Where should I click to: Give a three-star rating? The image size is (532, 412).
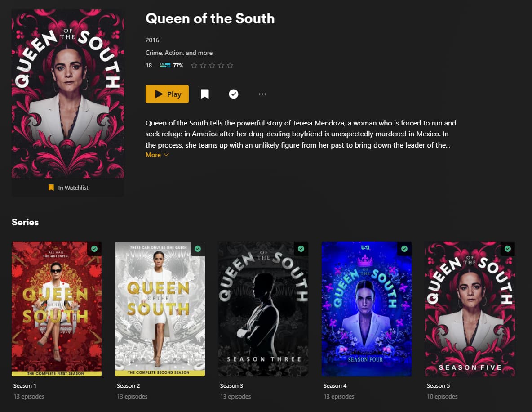pos(212,65)
